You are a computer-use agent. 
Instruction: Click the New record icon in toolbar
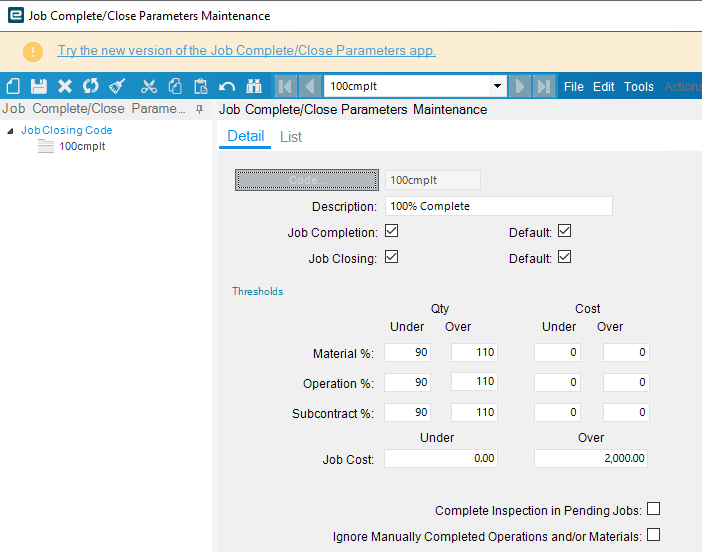click(13, 86)
